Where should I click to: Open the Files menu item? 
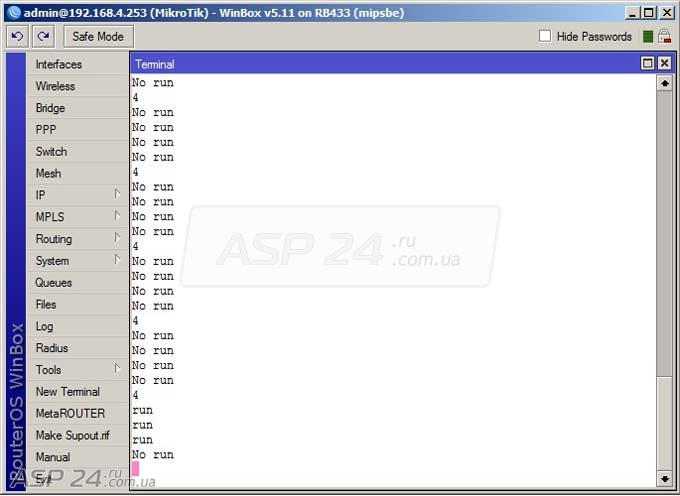pyautogui.click(x=78, y=304)
